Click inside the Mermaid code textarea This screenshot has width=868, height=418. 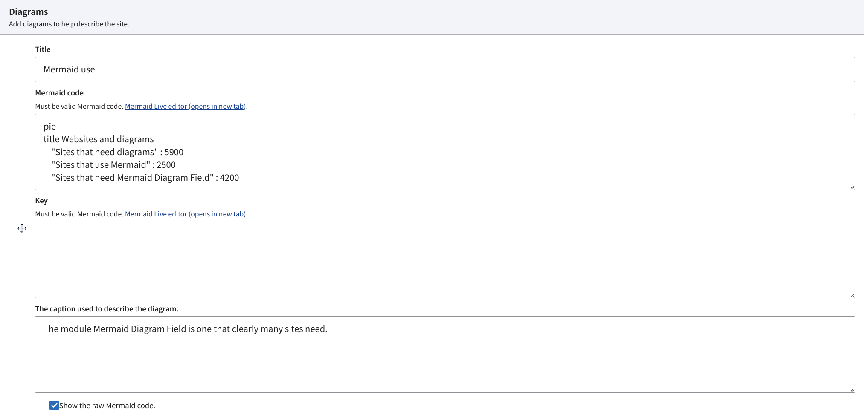(445, 152)
